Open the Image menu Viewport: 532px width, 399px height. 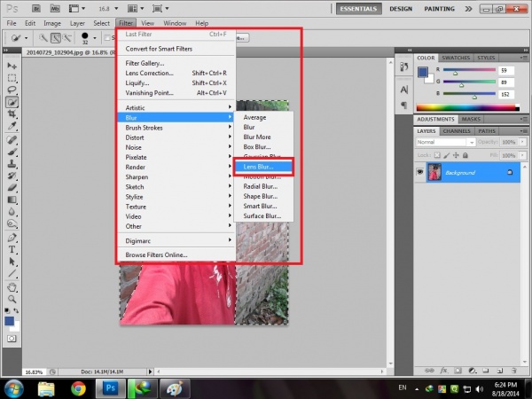point(52,23)
